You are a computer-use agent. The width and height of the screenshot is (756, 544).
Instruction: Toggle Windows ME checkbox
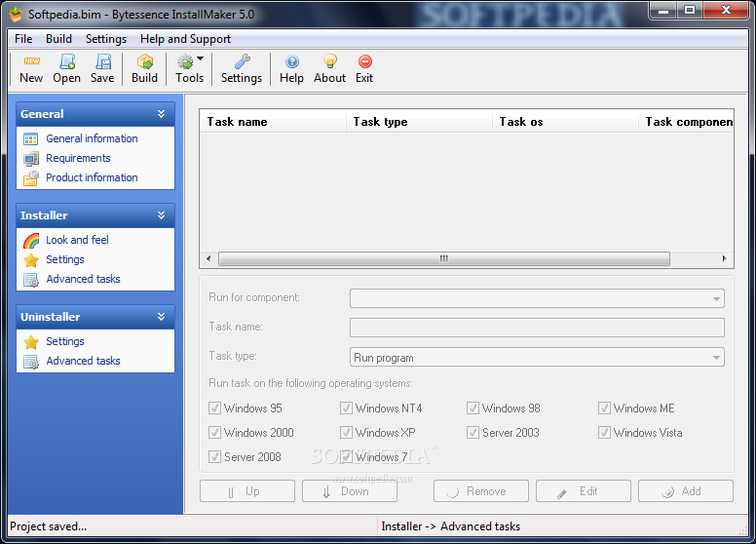(604, 408)
